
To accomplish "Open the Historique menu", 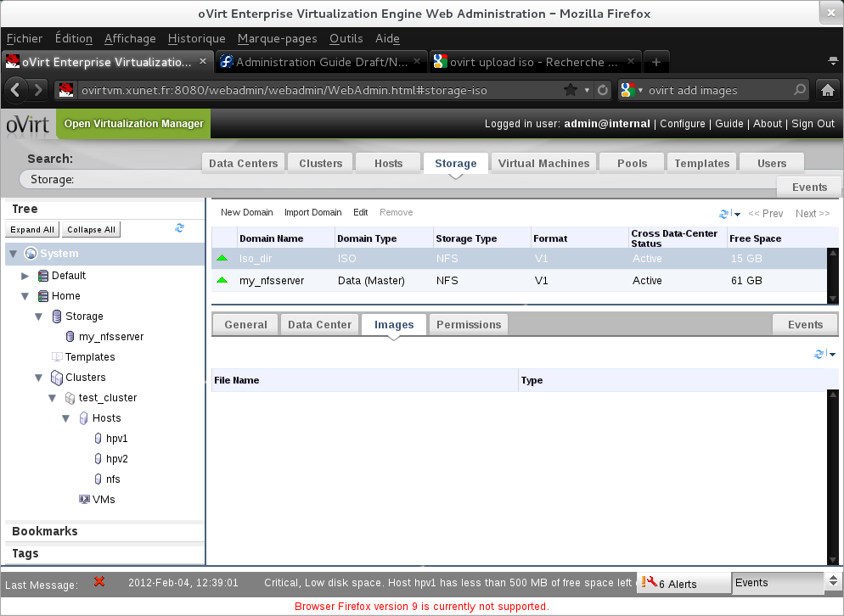I will click(x=196, y=38).
